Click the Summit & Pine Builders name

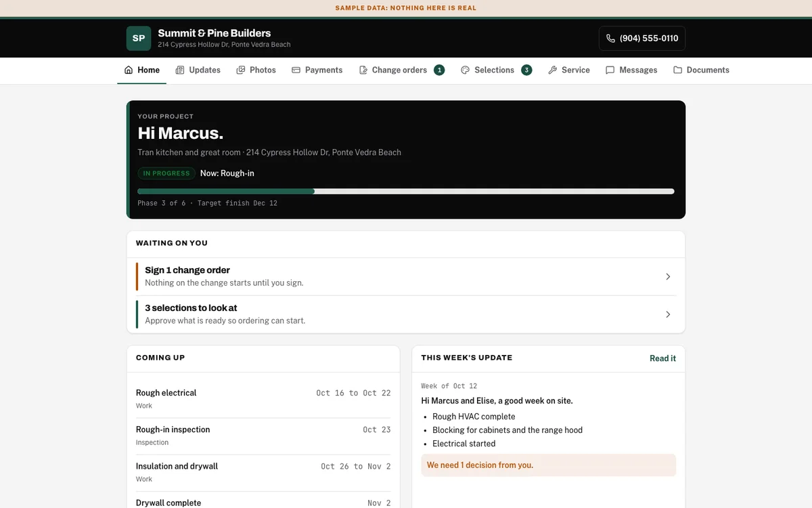click(x=214, y=33)
